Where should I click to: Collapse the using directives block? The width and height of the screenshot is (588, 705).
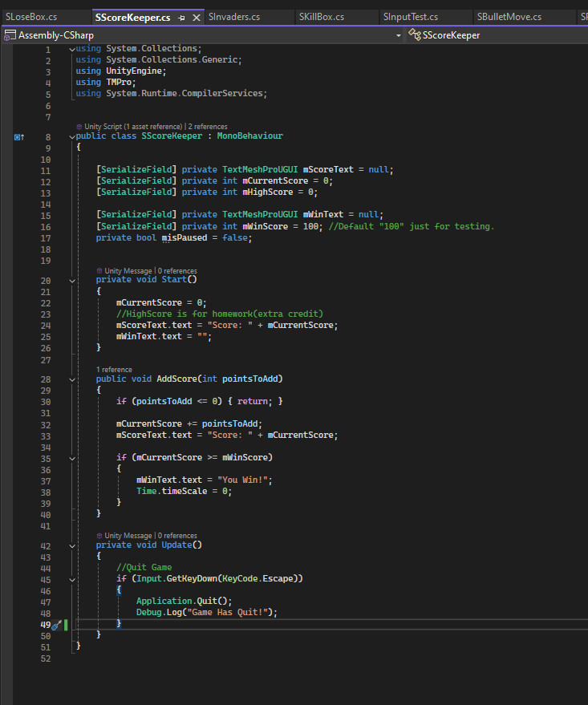(72, 50)
